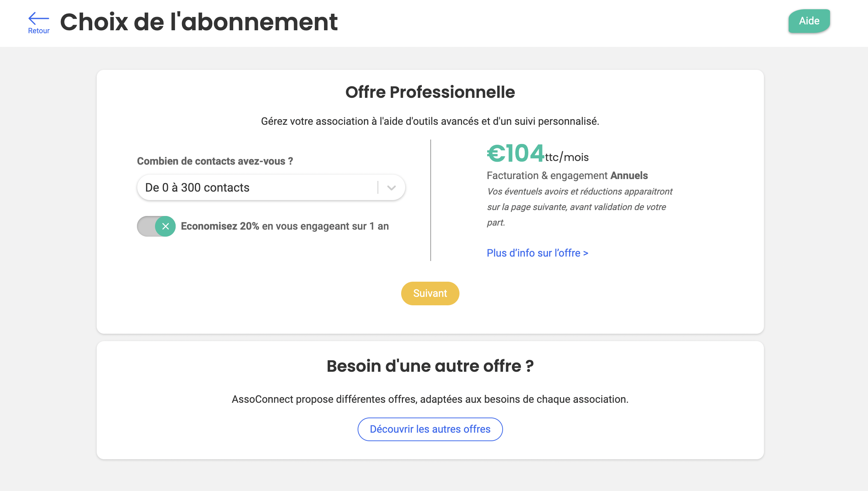This screenshot has height=491, width=868.
Task: Open the contacts count dropdown field
Action: click(258, 188)
